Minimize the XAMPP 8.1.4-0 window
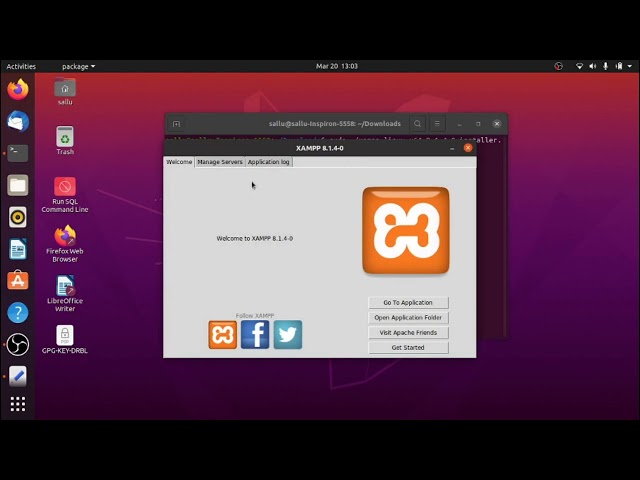The height and width of the screenshot is (480, 640). pyautogui.click(x=452, y=149)
